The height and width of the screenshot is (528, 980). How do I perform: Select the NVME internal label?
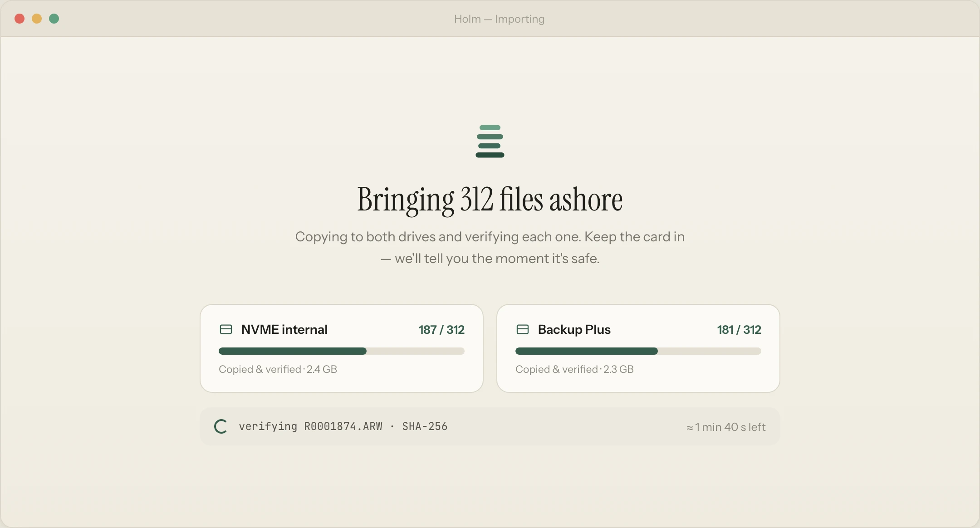click(x=284, y=329)
